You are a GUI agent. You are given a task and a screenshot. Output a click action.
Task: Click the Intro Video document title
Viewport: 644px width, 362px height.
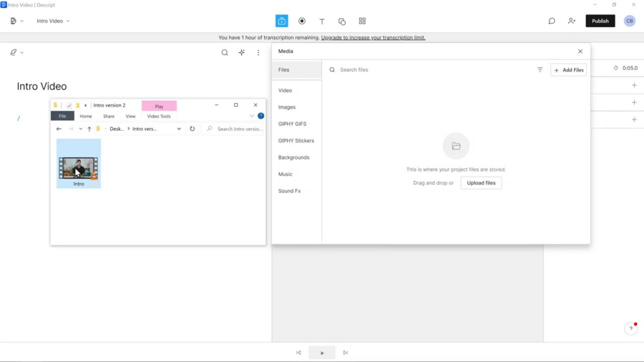(42, 86)
